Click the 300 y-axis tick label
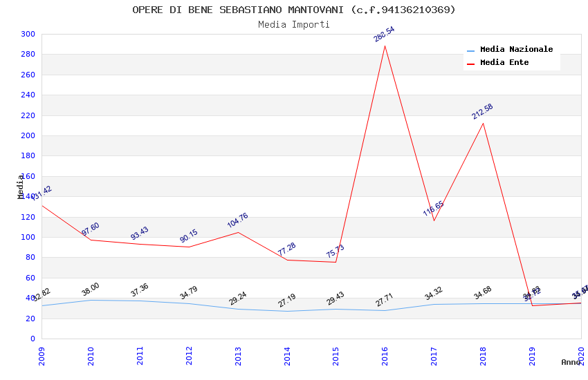 28,34
